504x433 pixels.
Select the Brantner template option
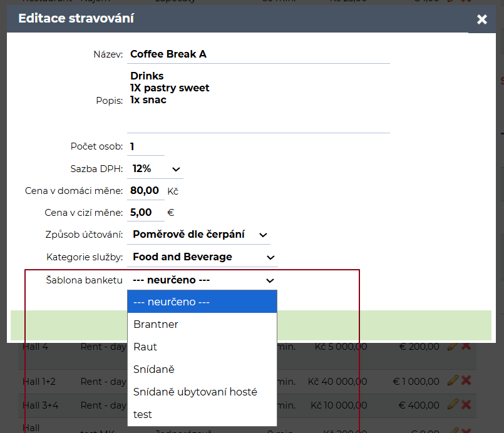coord(202,324)
